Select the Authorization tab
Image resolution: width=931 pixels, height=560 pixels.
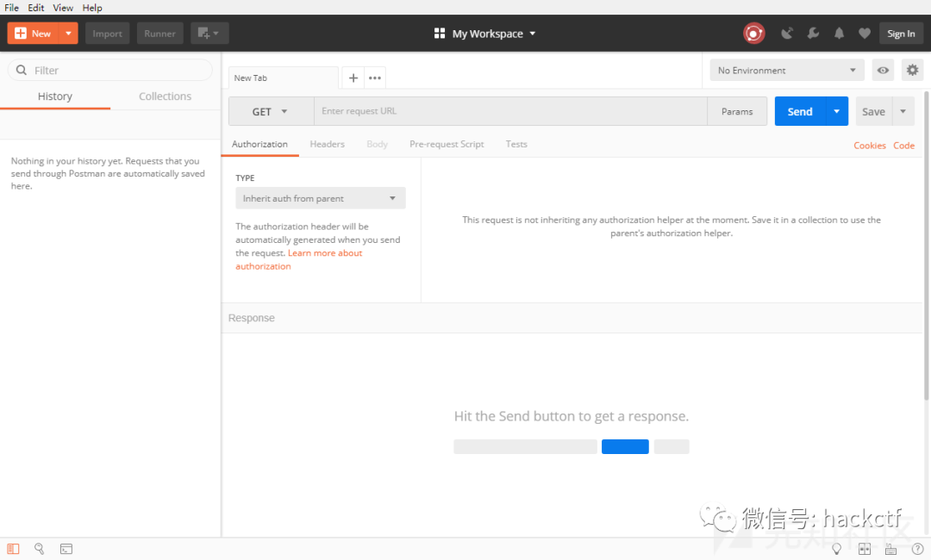pyautogui.click(x=259, y=144)
